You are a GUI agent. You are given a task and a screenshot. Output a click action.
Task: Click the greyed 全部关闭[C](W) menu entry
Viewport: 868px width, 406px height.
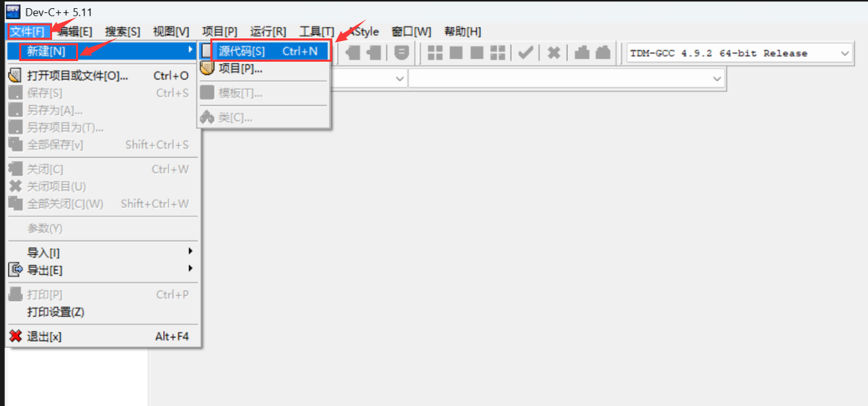click(x=103, y=204)
